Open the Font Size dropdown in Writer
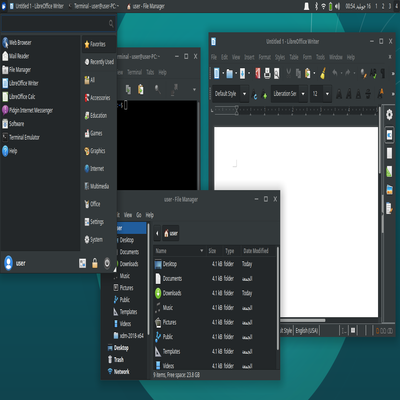This screenshot has height=400, width=400. (x=327, y=94)
